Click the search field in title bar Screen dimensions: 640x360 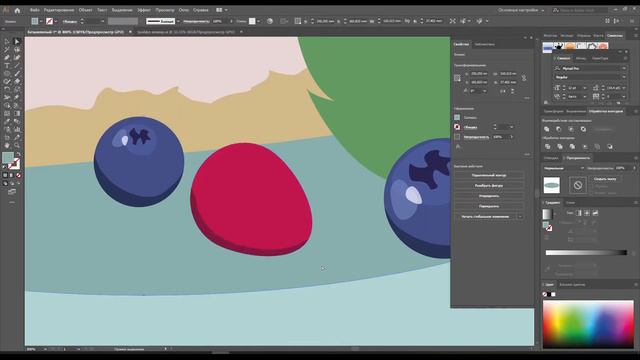(x=580, y=10)
